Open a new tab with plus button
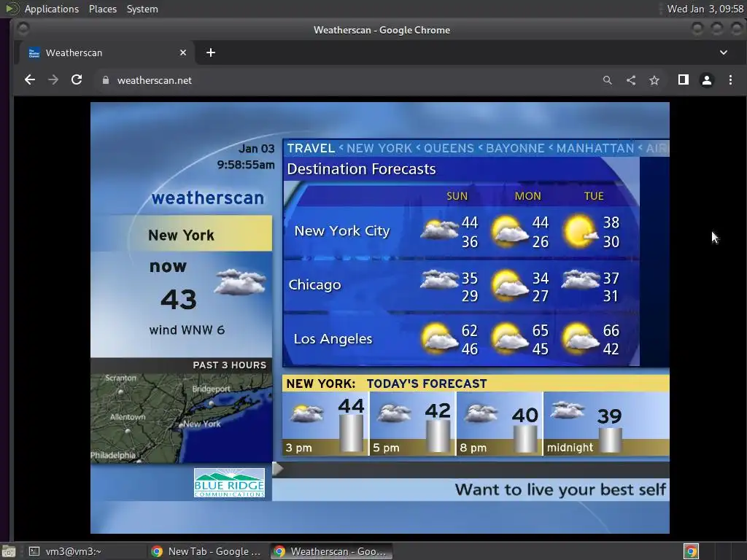747x560 pixels. pyautogui.click(x=211, y=52)
